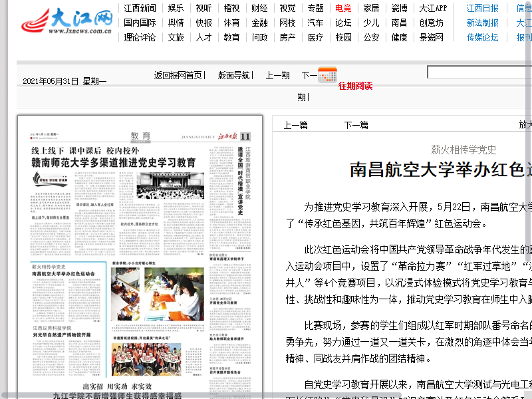The image size is (532, 399).
Task: Go to the 电竞 section
Action: tap(343, 8)
